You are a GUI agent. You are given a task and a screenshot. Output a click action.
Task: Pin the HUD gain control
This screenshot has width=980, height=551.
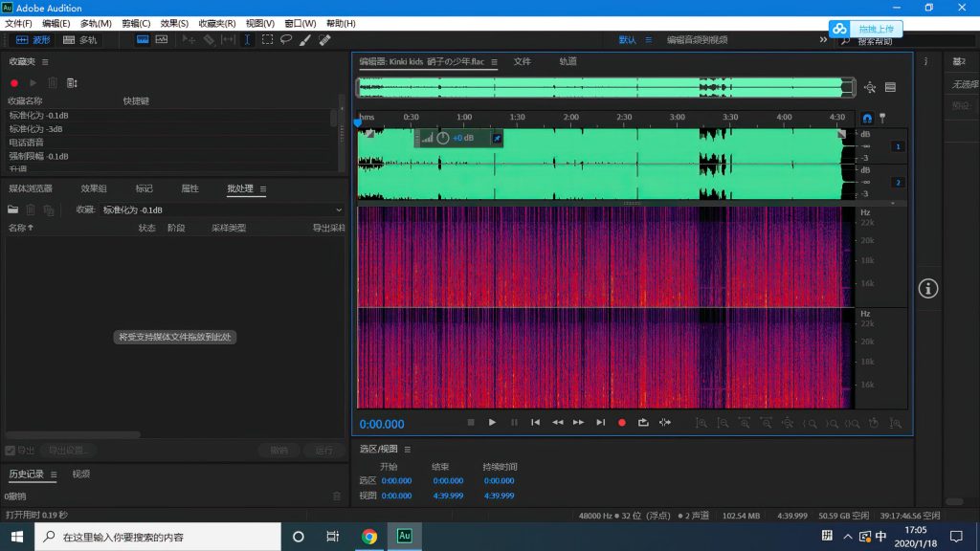click(497, 138)
